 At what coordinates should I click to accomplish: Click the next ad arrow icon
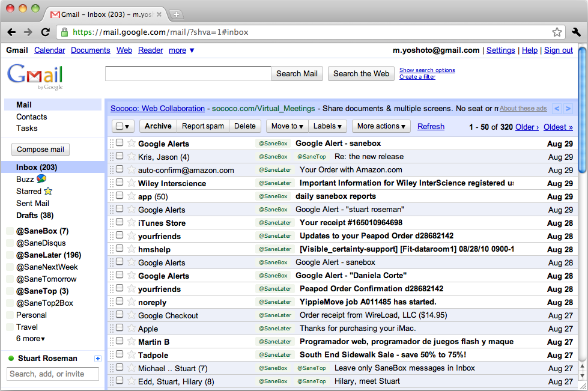pos(569,109)
